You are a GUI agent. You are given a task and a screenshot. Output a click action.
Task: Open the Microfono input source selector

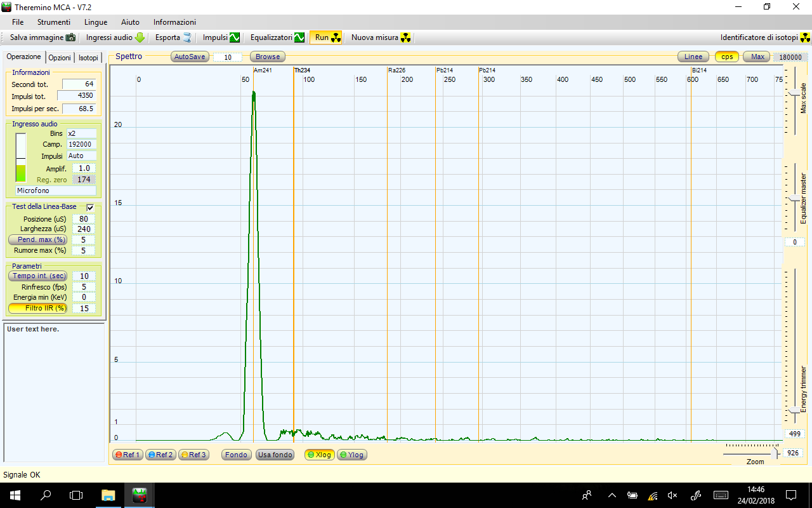(x=55, y=190)
